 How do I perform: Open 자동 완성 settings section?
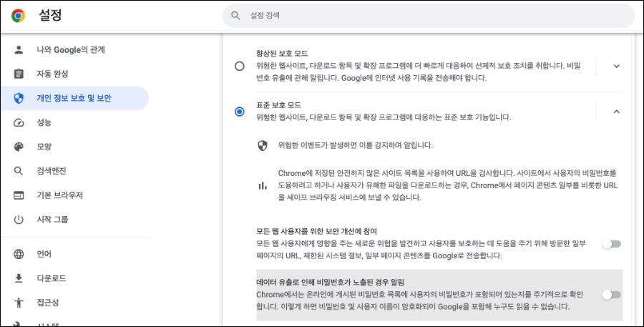point(74,74)
